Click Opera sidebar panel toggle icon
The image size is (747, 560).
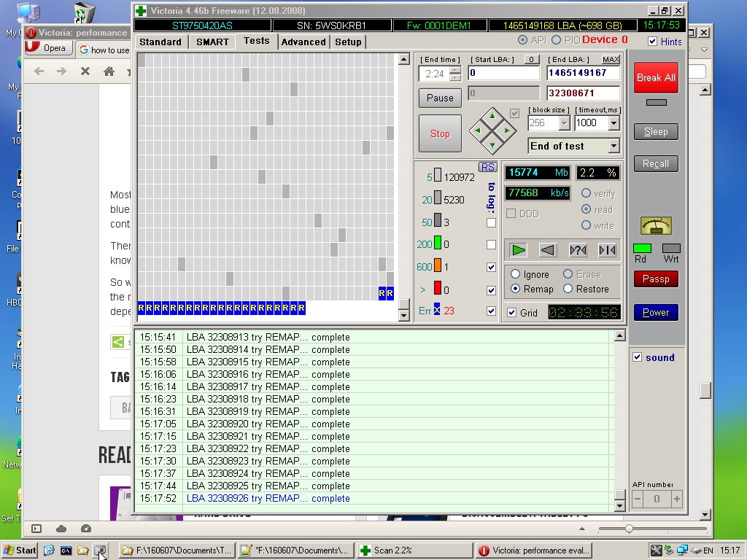36,529
